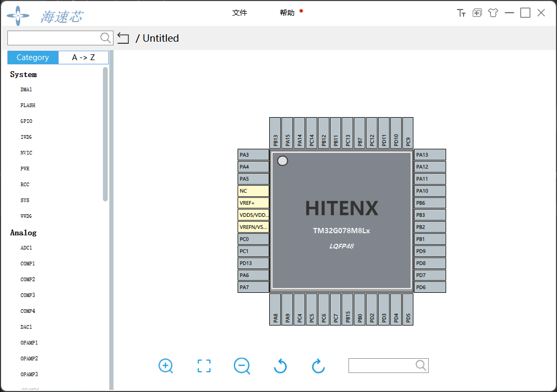The height and width of the screenshot is (392, 557).
Task: Click pin PD13 on the chip
Action: point(253,263)
